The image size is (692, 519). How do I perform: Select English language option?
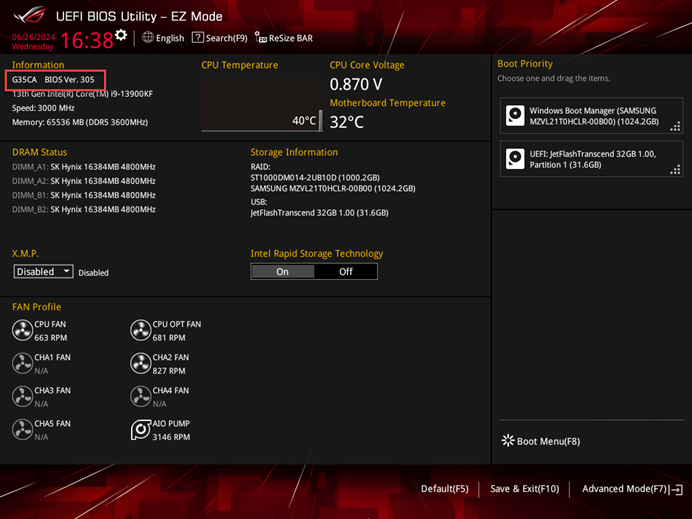[x=170, y=38]
